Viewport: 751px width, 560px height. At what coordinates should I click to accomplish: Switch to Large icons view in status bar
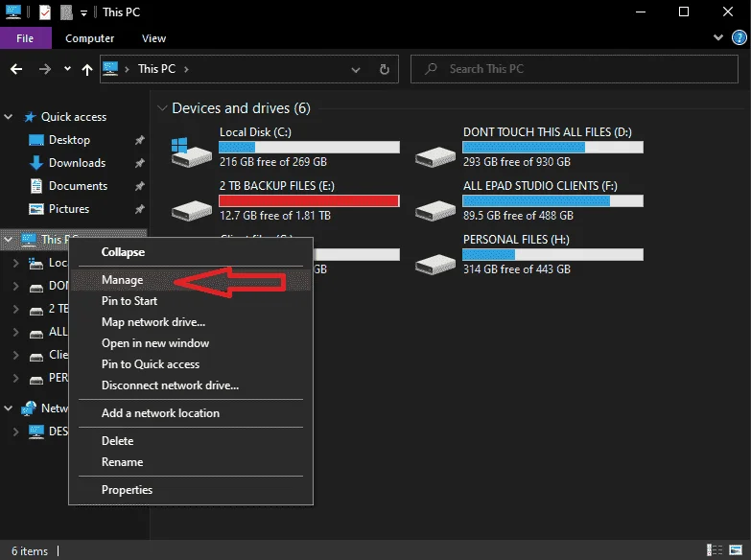[x=736, y=550]
